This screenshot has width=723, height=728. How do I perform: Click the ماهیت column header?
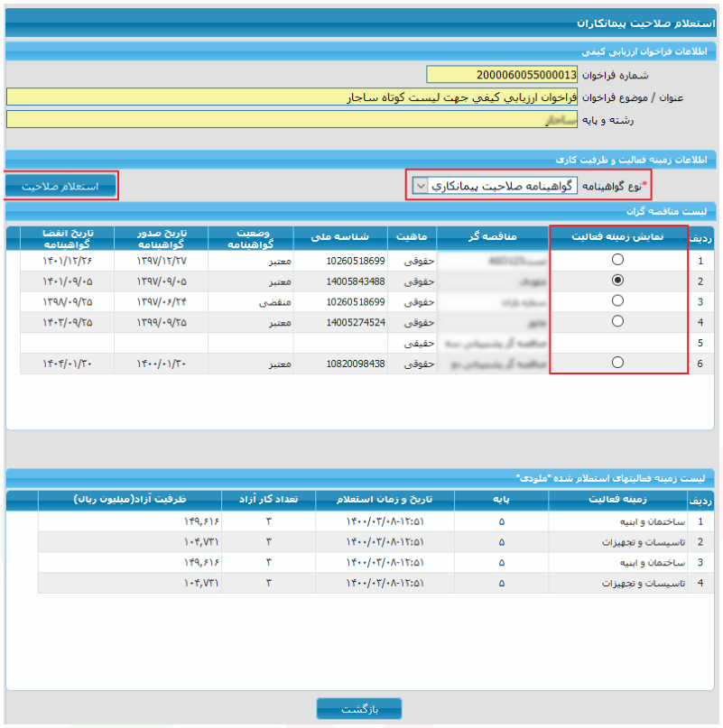coord(412,236)
